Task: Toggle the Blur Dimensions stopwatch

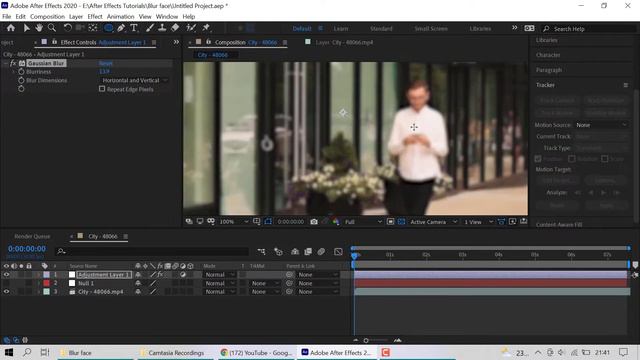Action: pyautogui.click(x=21, y=80)
